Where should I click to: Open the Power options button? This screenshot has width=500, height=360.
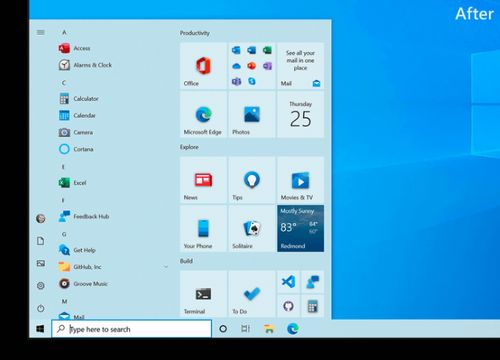[41, 308]
